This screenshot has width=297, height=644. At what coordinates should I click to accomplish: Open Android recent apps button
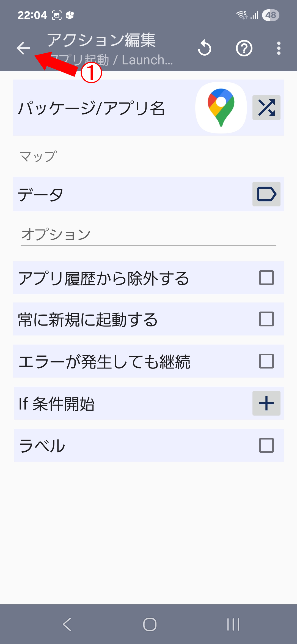[x=233, y=624]
